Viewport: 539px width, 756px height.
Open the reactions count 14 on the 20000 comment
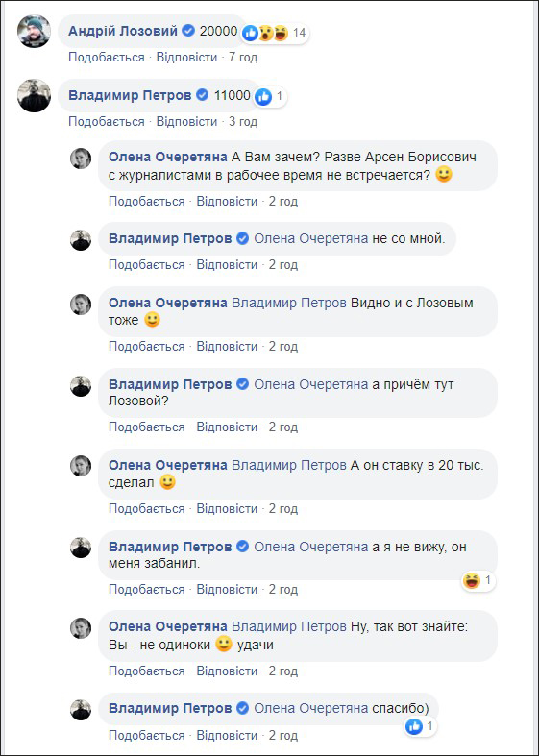(300, 33)
